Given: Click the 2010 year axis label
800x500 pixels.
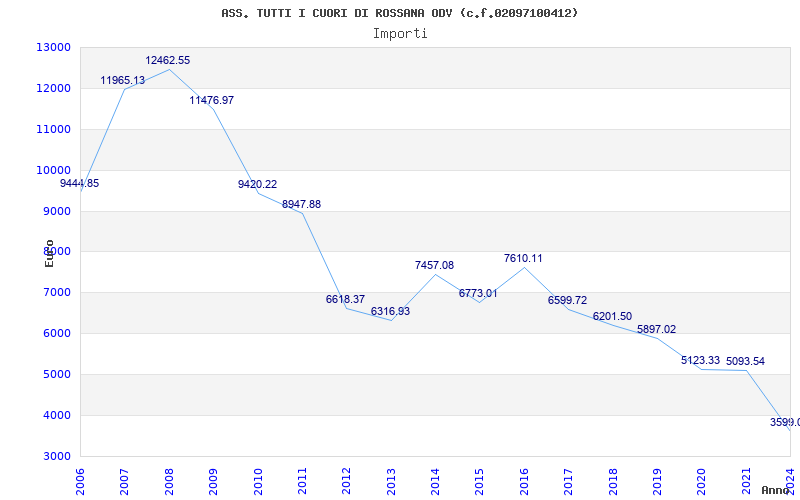Looking at the screenshot, I should click(x=258, y=481).
